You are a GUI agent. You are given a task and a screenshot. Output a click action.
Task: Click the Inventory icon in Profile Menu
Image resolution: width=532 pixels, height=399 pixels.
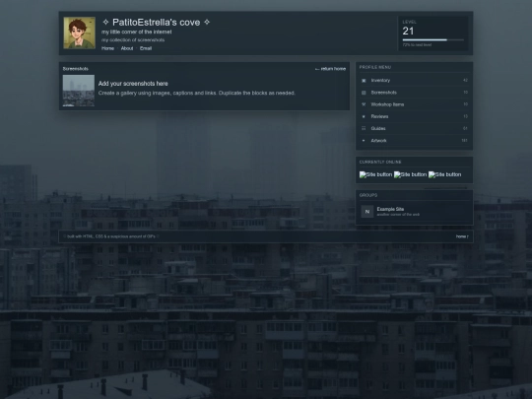pos(364,81)
